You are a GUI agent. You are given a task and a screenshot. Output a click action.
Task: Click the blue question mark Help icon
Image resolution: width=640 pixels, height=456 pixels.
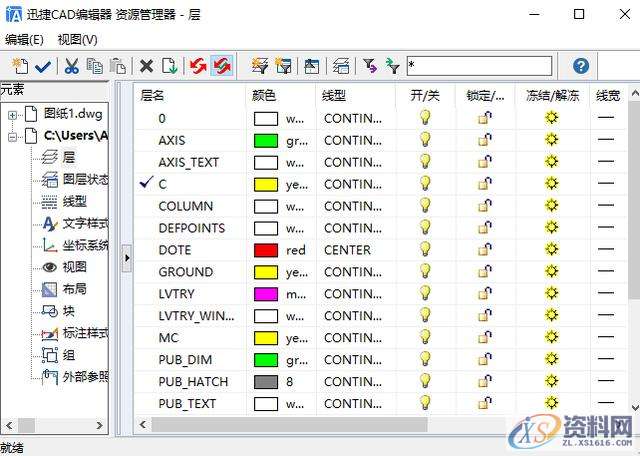point(581,66)
